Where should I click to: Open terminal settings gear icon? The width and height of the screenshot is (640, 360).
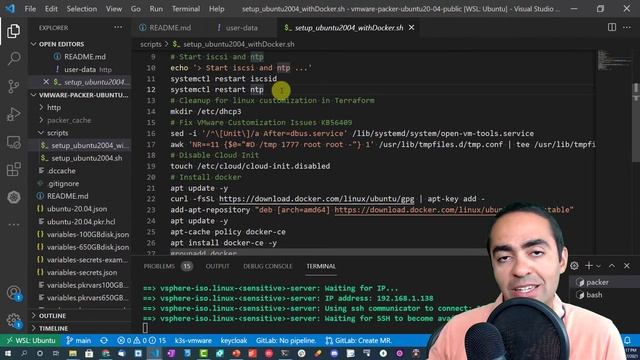(574, 266)
